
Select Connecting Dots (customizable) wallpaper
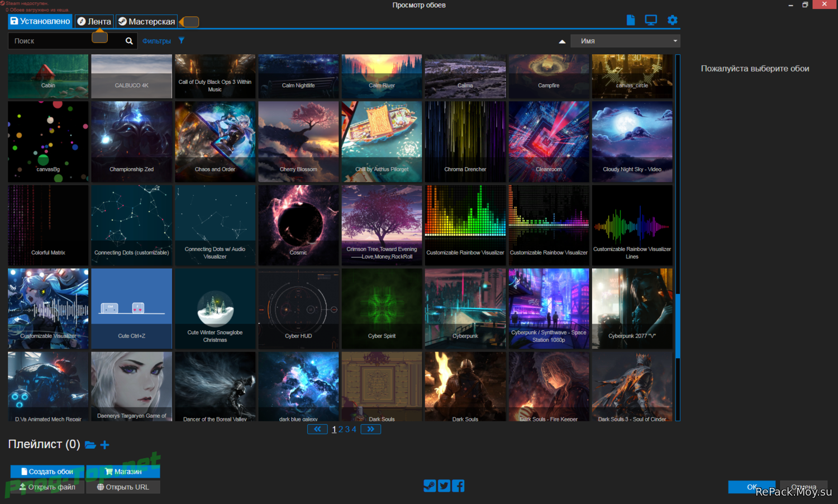click(x=132, y=225)
